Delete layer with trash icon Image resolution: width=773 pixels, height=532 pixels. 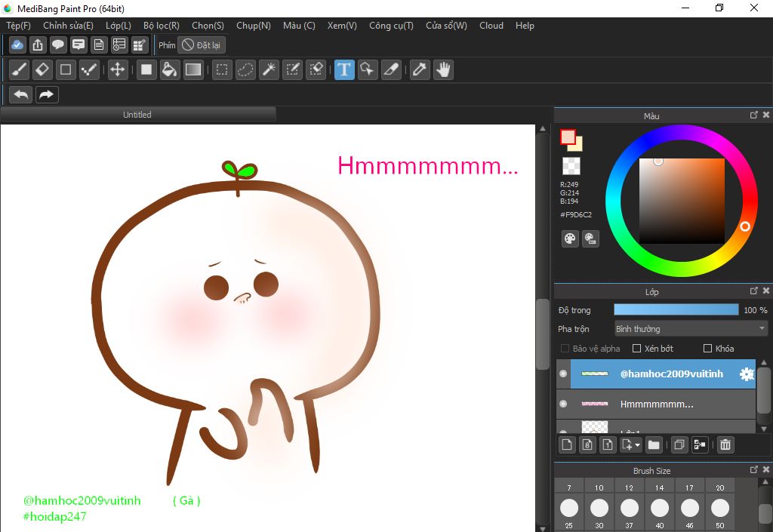(x=725, y=444)
